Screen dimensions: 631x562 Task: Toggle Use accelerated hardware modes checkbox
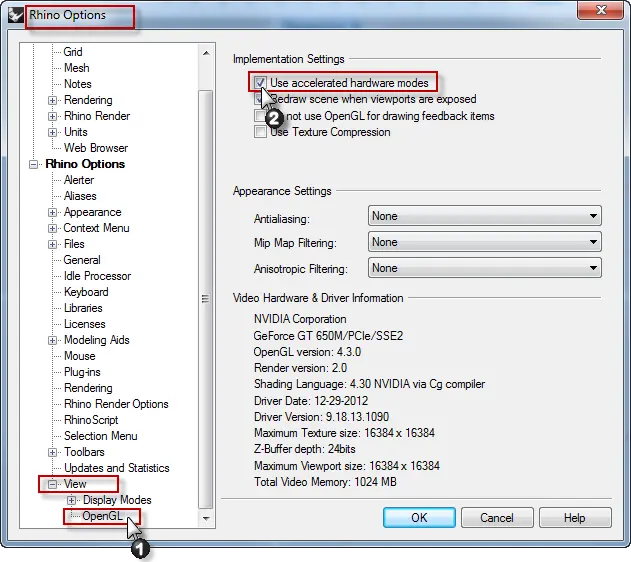click(261, 83)
